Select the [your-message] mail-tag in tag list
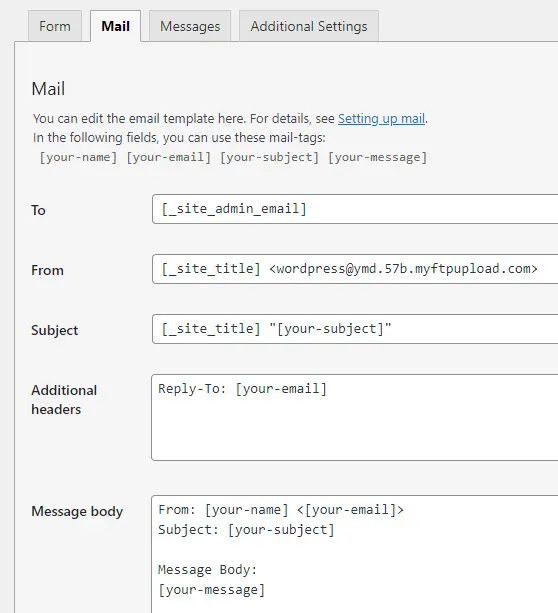Screen dimensions: 558x613 point(377,157)
